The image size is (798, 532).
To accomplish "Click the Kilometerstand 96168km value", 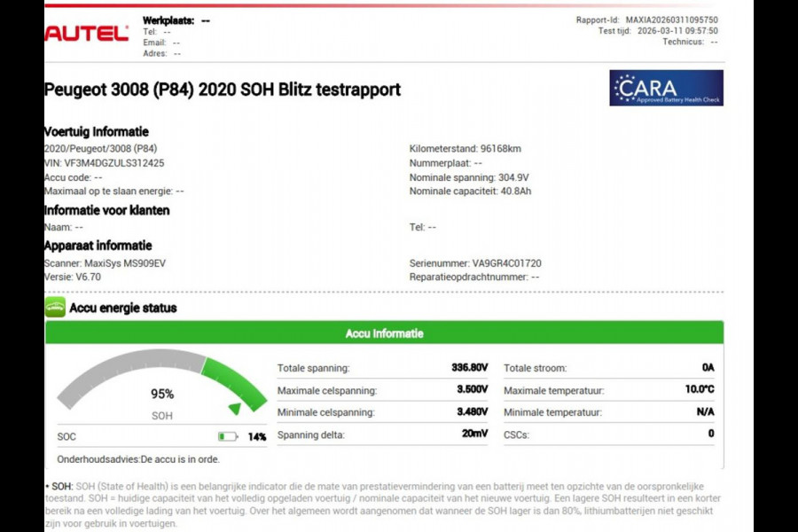I will click(465, 149).
